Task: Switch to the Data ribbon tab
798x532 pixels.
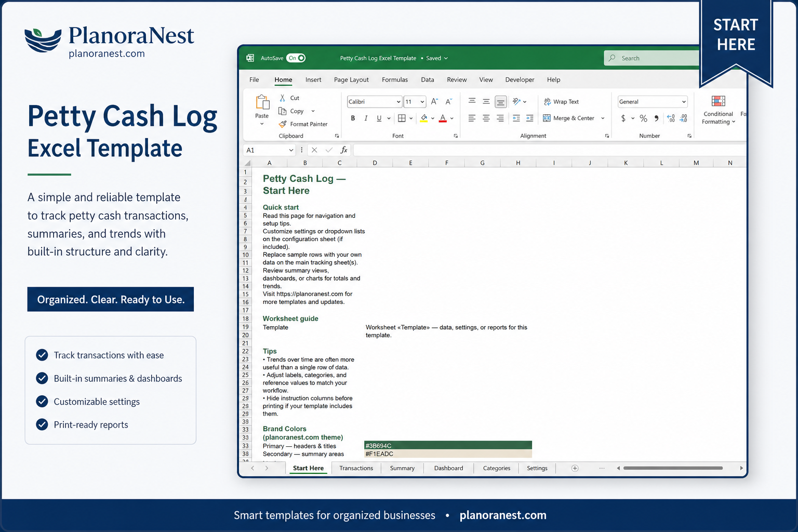Action: 428,79
